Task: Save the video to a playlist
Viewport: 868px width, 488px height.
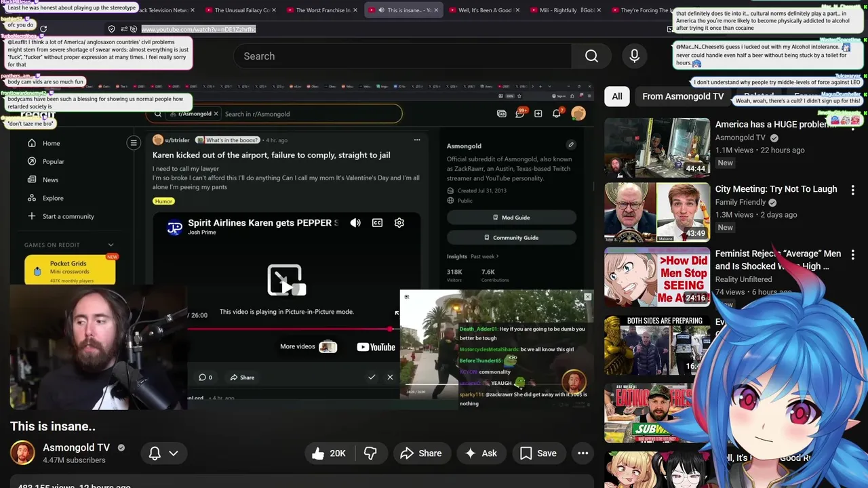Action: coord(538,453)
